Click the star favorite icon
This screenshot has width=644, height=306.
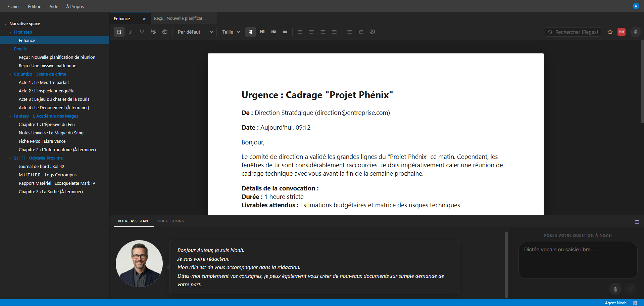pos(610,32)
